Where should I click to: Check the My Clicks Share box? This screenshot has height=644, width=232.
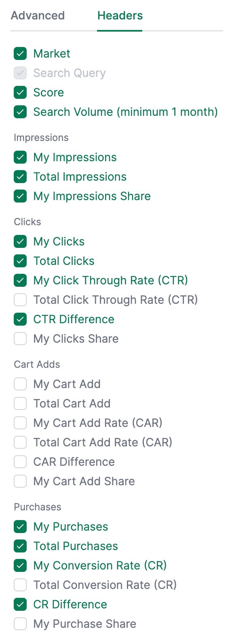click(x=20, y=339)
